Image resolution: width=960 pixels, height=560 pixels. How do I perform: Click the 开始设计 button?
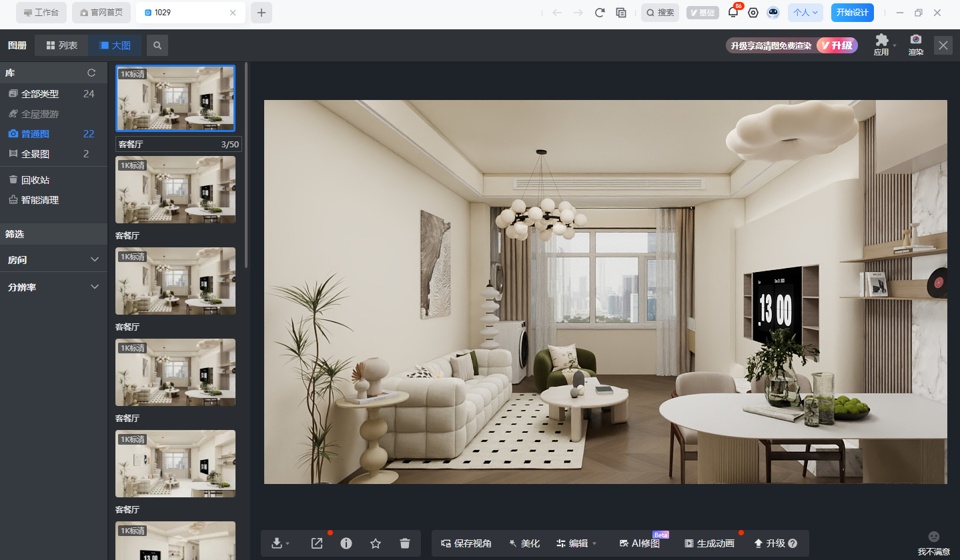[x=852, y=13]
